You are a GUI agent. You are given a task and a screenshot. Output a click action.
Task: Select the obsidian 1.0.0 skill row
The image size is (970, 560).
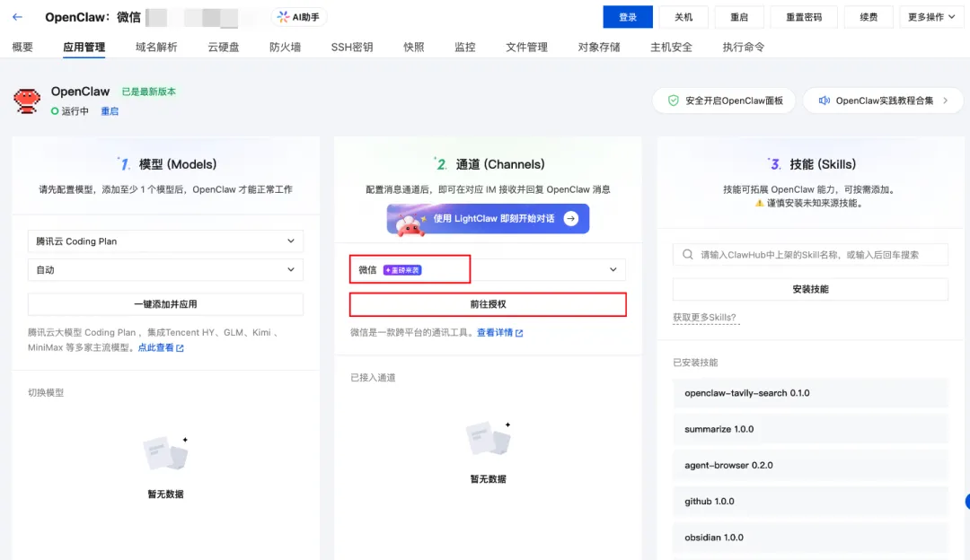[x=810, y=538]
